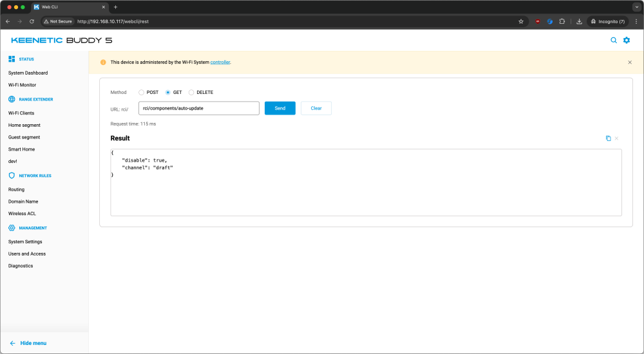644x354 pixels.
Task: Reload the page using browser refresh icon
Action: [x=32, y=21]
